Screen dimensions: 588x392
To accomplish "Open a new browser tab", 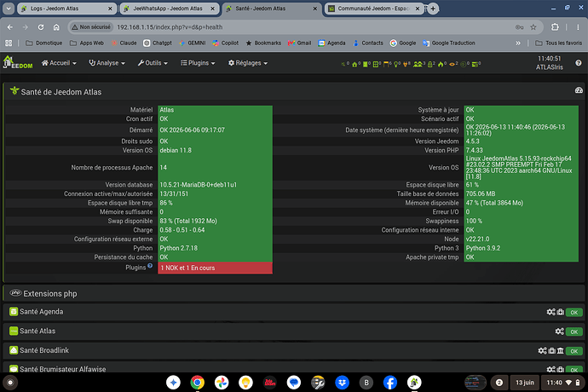I will [433, 9].
